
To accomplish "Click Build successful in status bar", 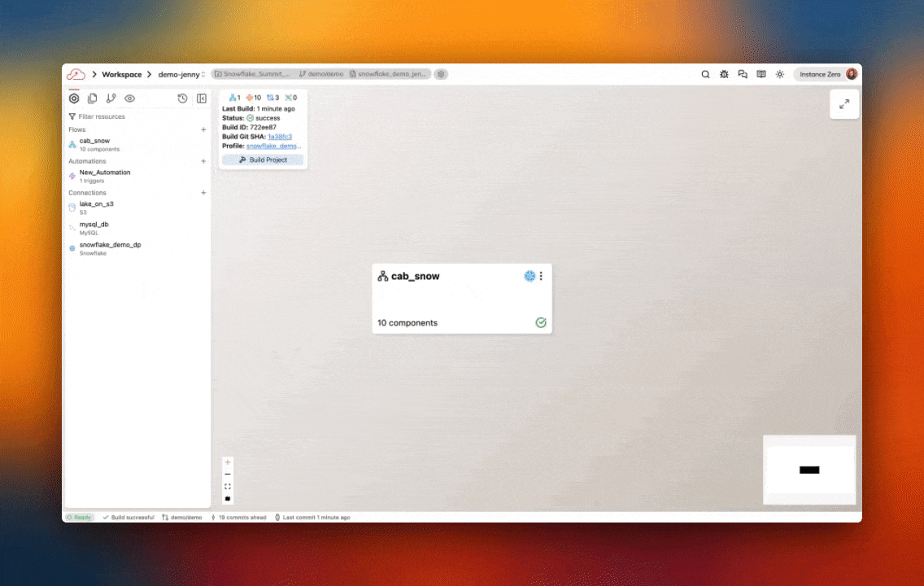I will click(x=129, y=518).
